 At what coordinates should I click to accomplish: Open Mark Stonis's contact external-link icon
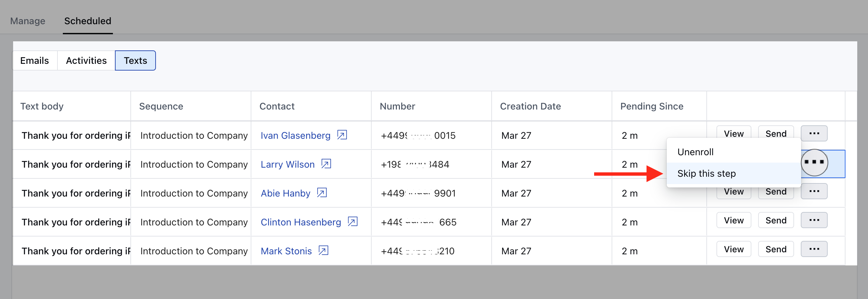324,251
